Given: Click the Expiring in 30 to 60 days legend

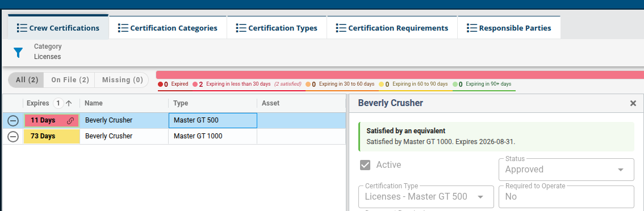Looking at the screenshot, I should [x=340, y=84].
